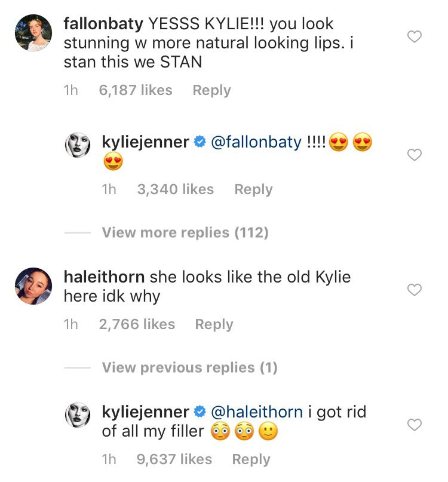Screen dimensions: 448x482
Task: Expand View more replies (112)
Action: pyautogui.click(x=185, y=232)
